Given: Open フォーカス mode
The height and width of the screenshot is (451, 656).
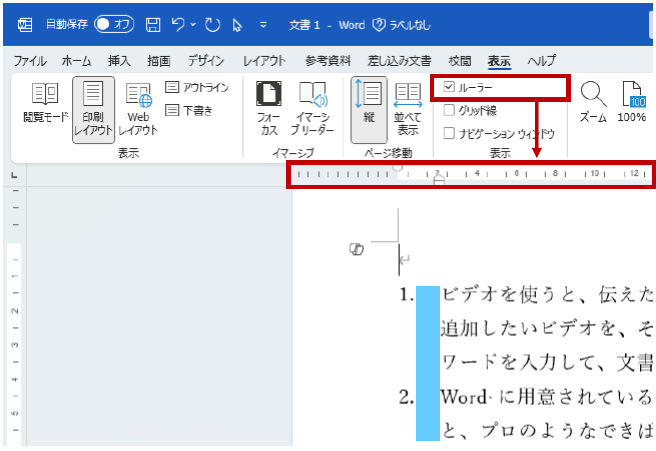Looking at the screenshot, I should tap(268, 108).
